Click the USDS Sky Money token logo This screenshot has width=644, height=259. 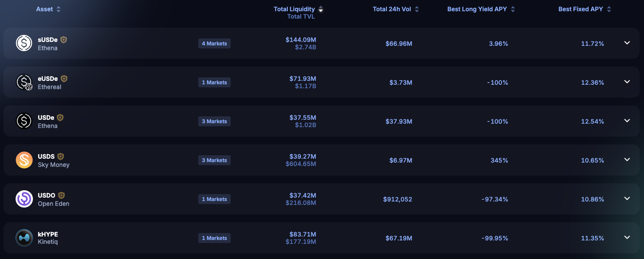pos(24,160)
